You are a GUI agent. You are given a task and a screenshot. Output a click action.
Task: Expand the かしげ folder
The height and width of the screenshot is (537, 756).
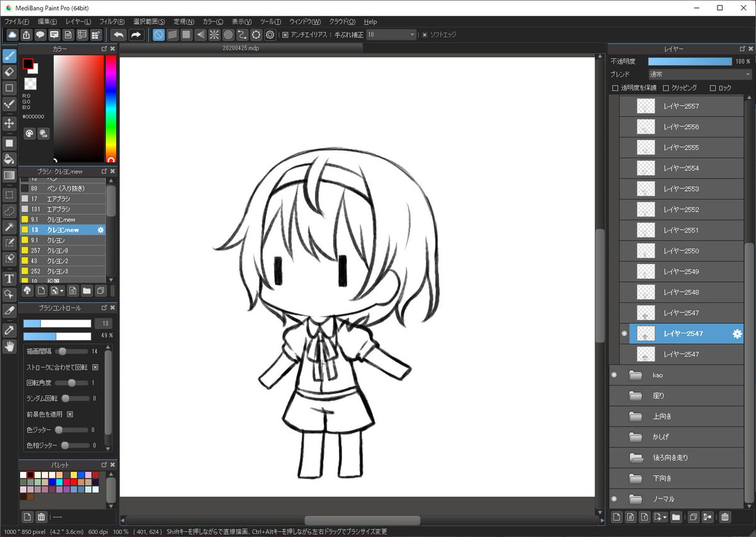[x=635, y=437]
